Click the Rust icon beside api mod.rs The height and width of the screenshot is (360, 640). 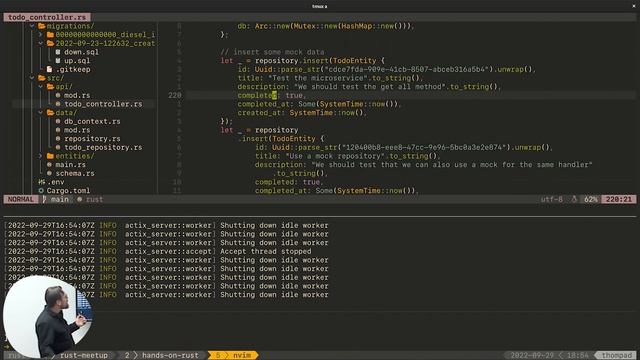click(58, 95)
